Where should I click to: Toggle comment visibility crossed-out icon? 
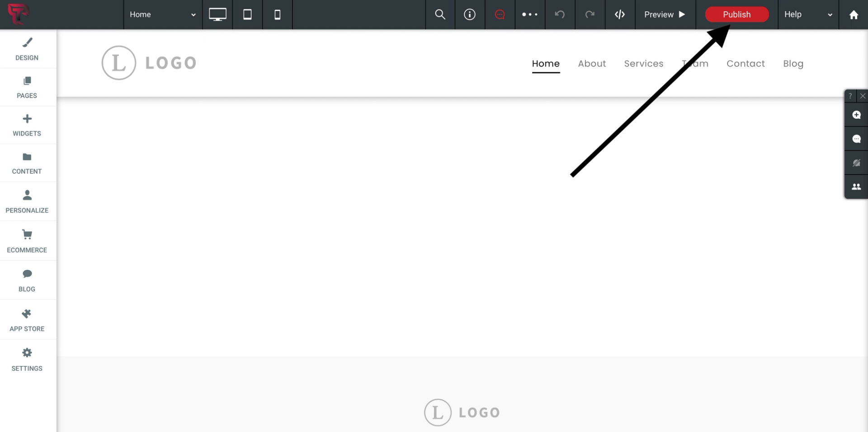[x=856, y=163]
